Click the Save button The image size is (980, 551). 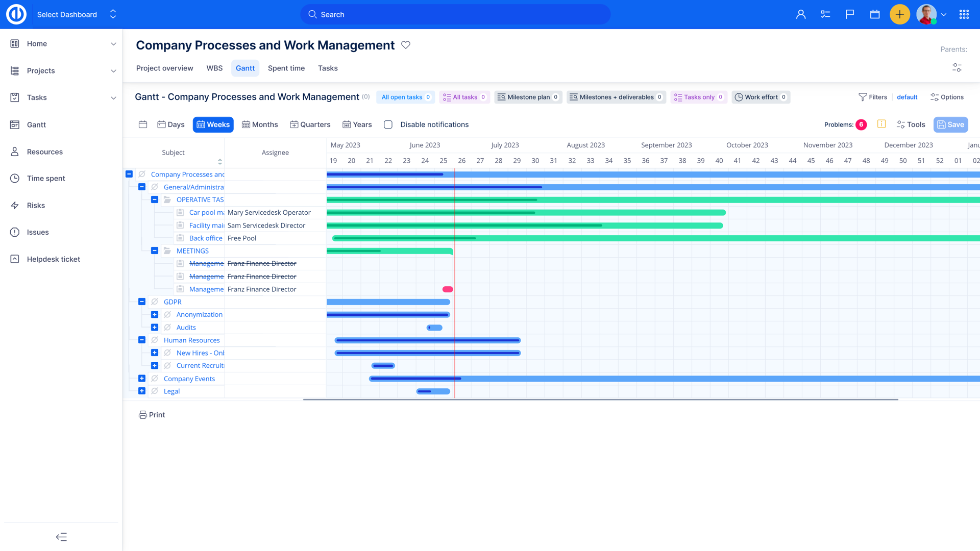click(x=950, y=124)
